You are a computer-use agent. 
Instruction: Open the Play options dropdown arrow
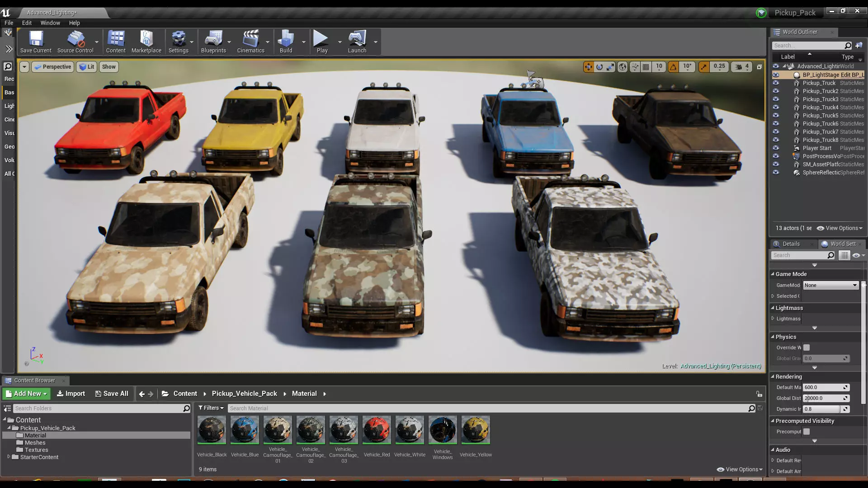340,42
